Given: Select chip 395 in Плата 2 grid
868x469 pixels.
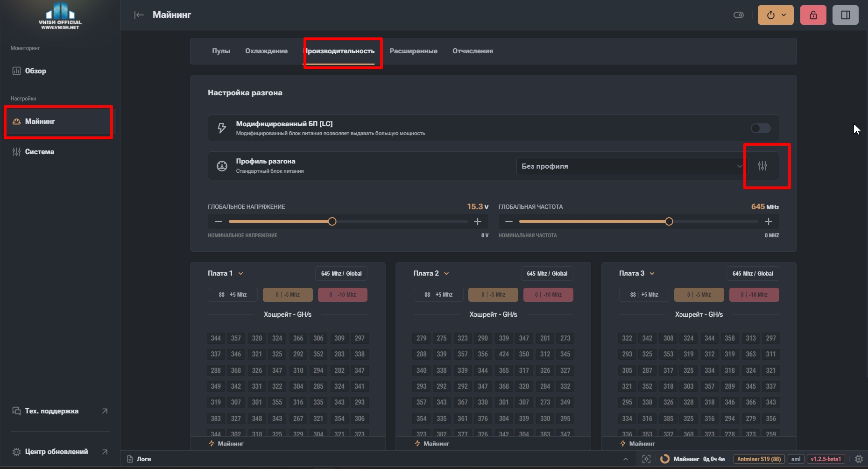Looking at the screenshot, I should [x=565, y=419].
